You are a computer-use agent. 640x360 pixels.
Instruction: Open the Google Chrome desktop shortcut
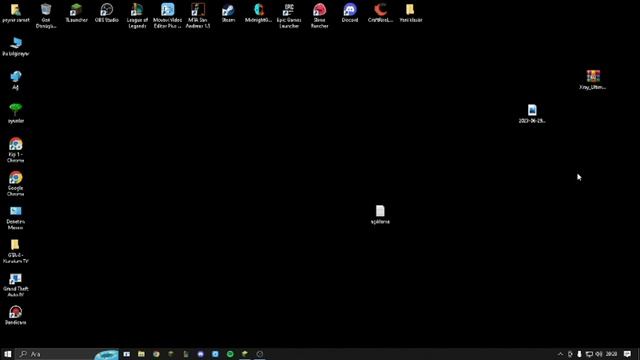click(x=16, y=184)
